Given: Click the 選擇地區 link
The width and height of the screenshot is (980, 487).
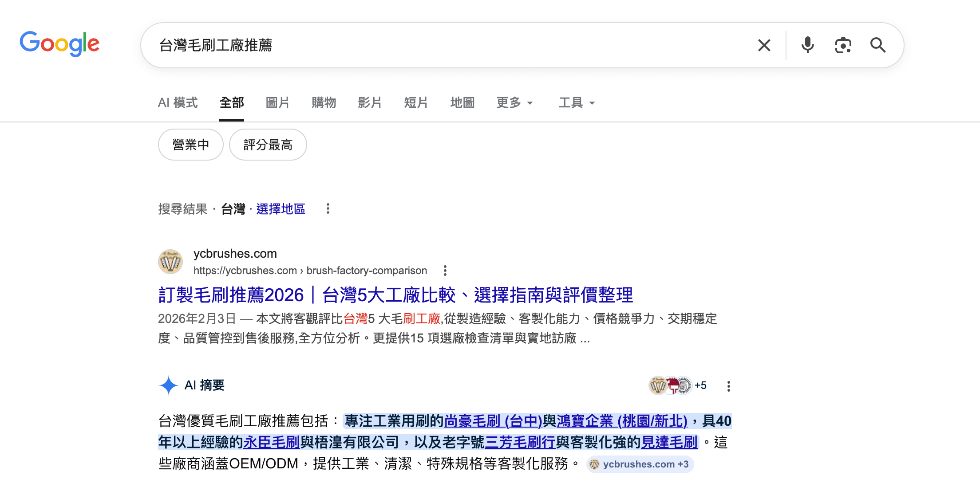Looking at the screenshot, I should point(281,209).
